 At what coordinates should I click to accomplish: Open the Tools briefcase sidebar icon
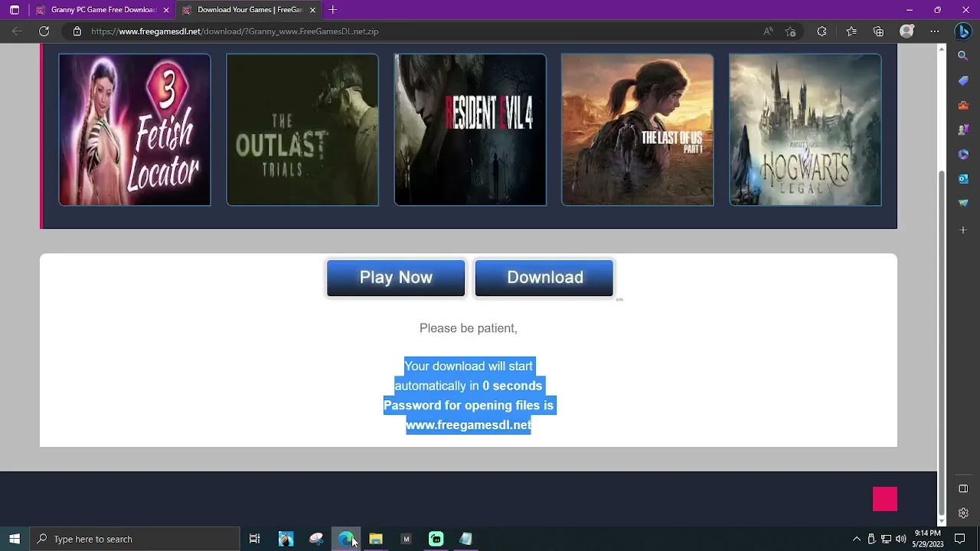click(963, 105)
